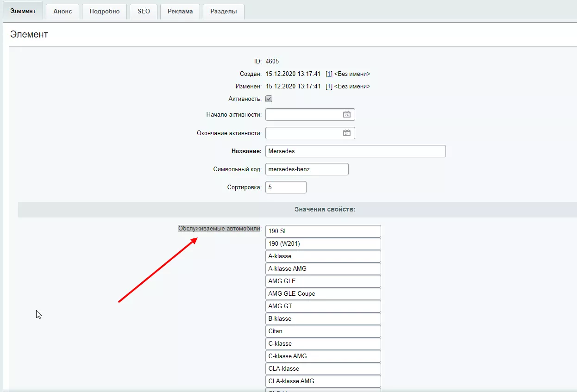Click the AMG GLE Coupe field
This screenshot has width=577, height=392.
(323, 293)
